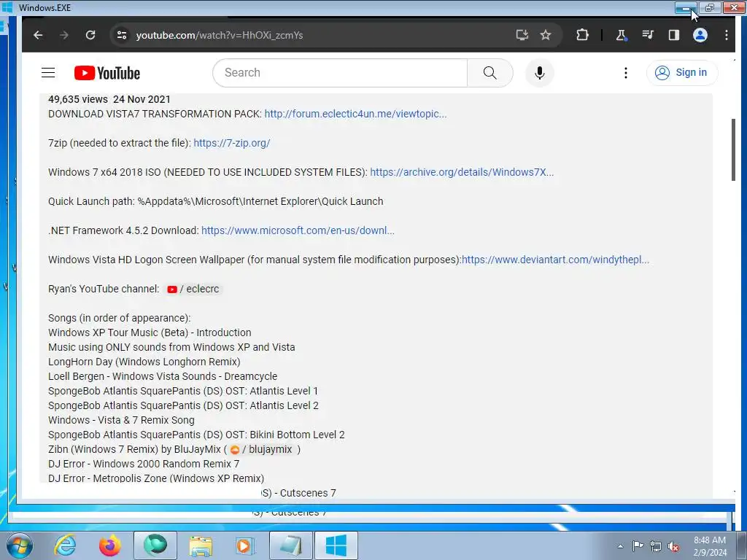Open the eclecrc YouTube channel chip
This screenshot has height=560, width=747.
[193, 289]
